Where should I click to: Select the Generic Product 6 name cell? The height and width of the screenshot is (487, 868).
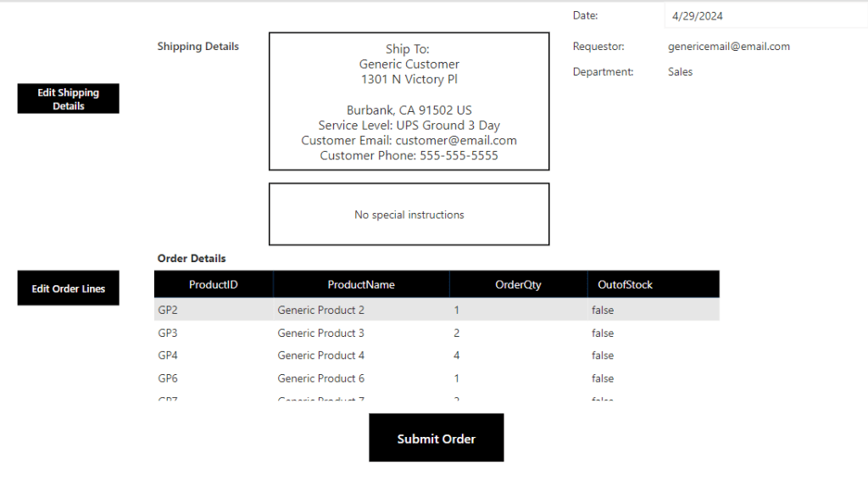tap(320, 378)
